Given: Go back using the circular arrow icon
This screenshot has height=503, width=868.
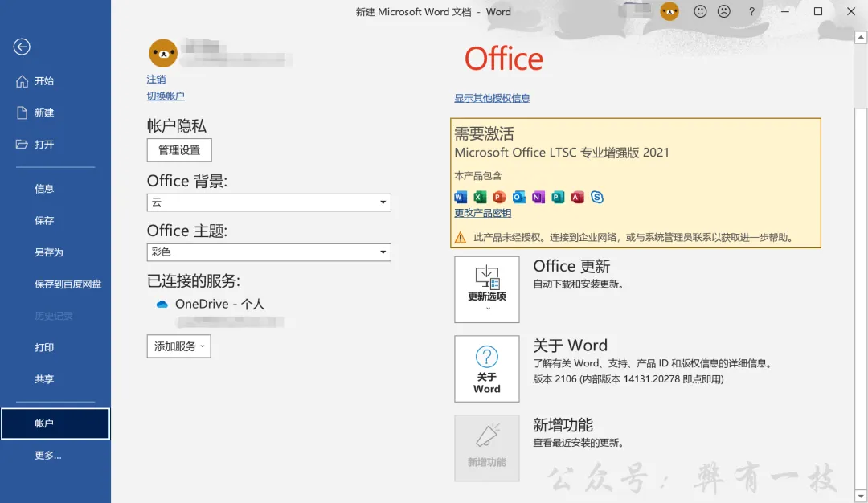Looking at the screenshot, I should point(22,47).
